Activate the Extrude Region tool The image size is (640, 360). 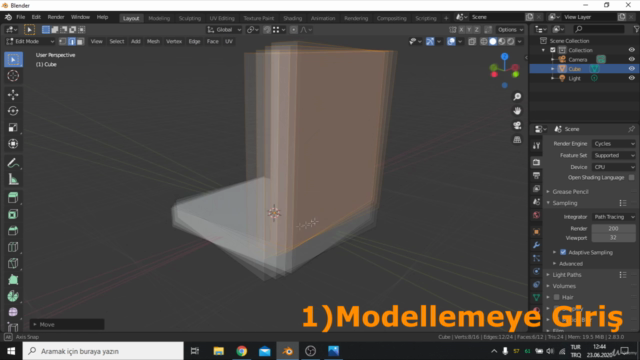[13, 198]
